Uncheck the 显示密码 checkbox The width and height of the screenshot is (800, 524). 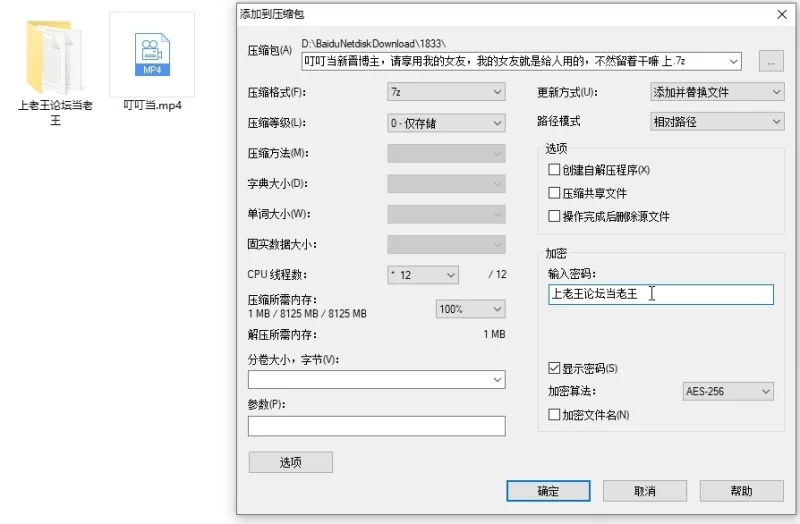(x=554, y=368)
